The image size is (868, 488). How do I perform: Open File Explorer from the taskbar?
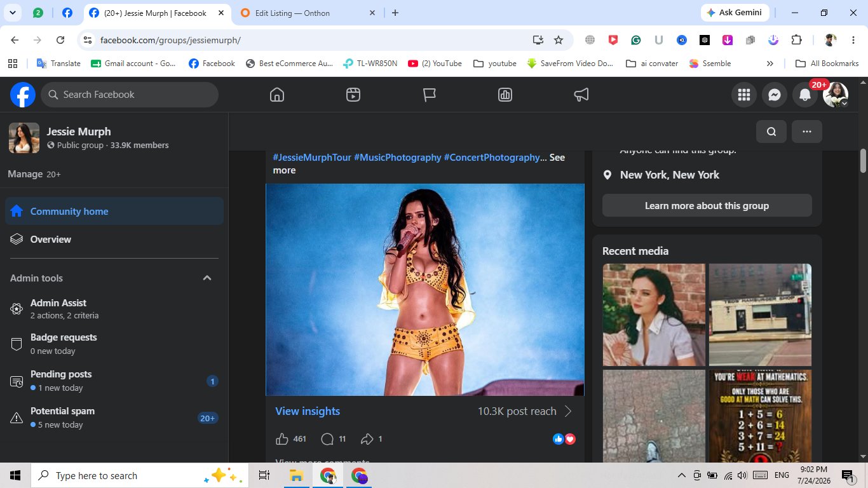pyautogui.click(x=296, y=475)
